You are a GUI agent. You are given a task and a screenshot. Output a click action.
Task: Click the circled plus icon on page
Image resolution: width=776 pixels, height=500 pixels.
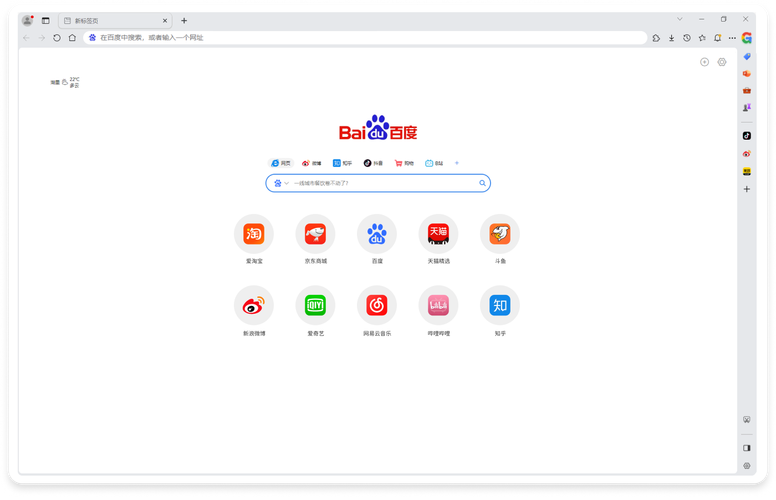[704, 62]
